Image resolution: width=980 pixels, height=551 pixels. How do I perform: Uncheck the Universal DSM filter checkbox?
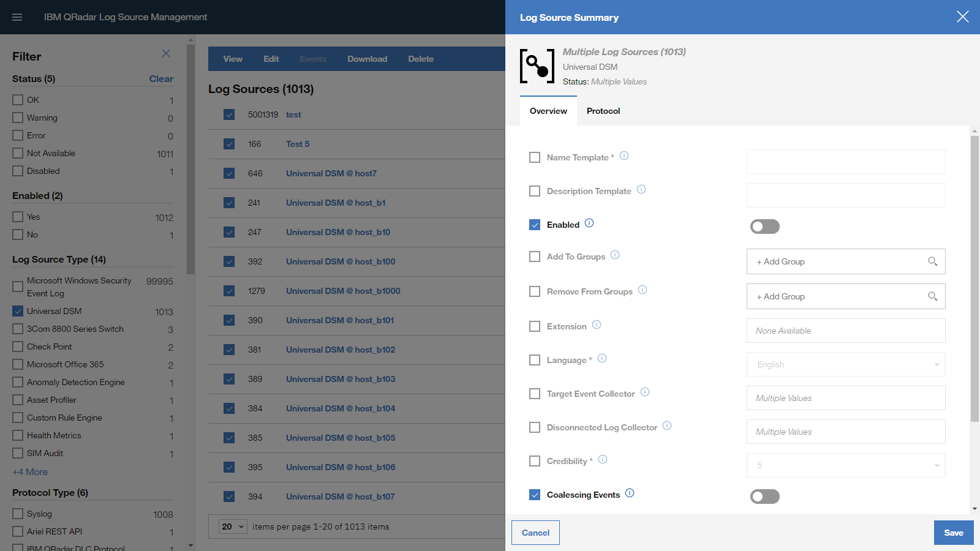coord(17,311)
